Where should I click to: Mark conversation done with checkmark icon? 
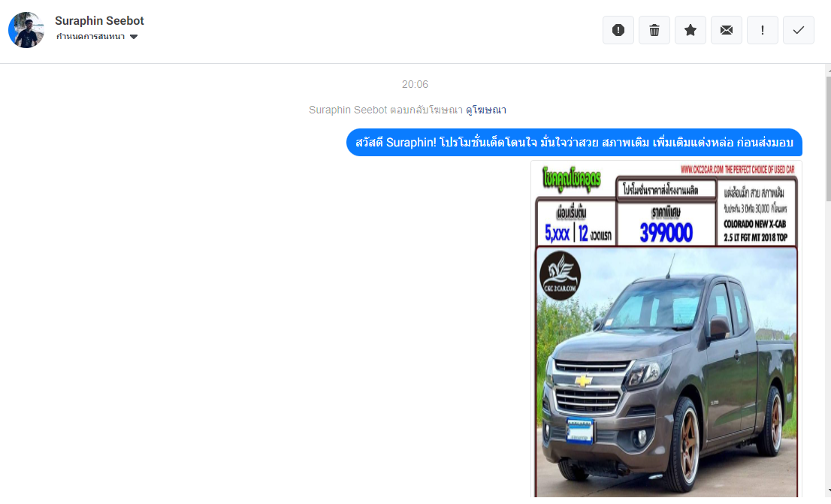(x=798, y=30)
